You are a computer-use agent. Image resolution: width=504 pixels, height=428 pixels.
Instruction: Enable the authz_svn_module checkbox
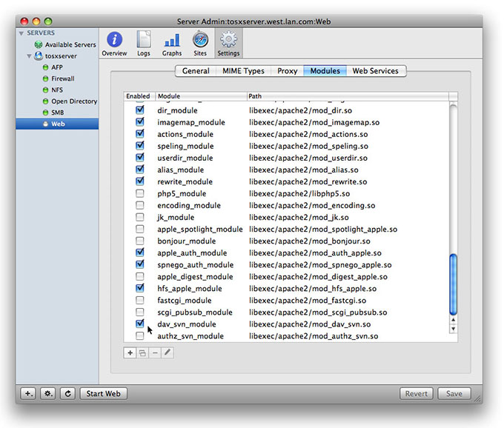(x=140, y=336)
